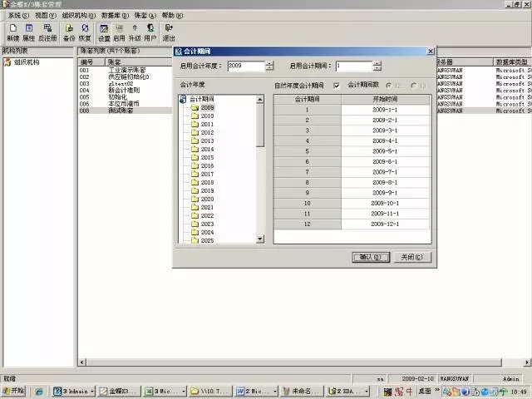Click the Internet Explorer quick launch icon

click(x=39, y=392)
